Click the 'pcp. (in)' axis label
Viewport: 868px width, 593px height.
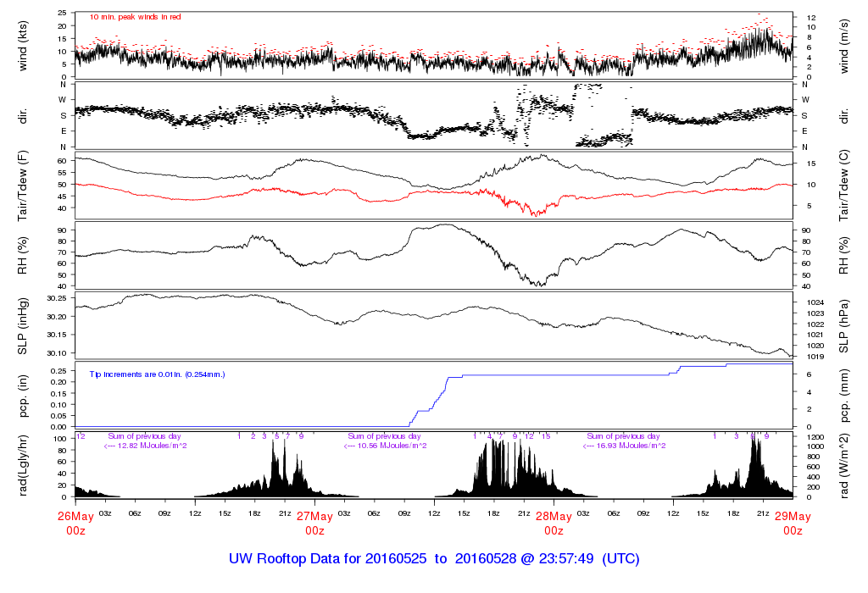[x=23, y=396]
